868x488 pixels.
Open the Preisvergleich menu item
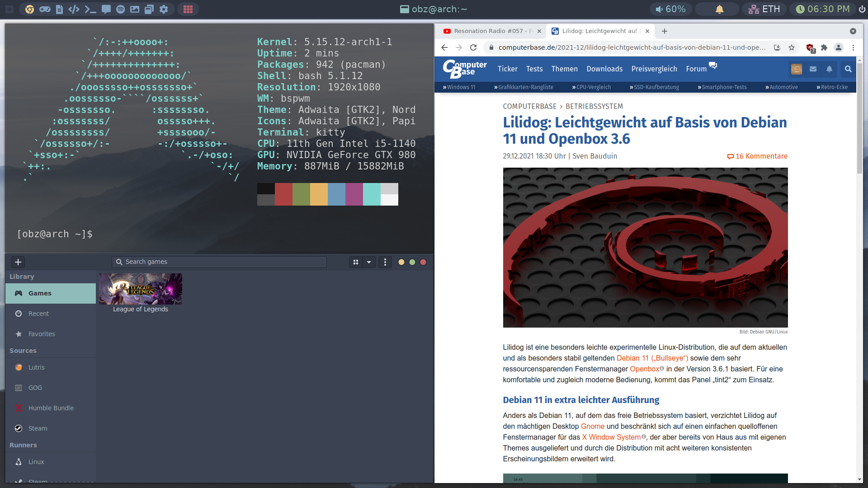pyautogui.click(x=654, y=69)
